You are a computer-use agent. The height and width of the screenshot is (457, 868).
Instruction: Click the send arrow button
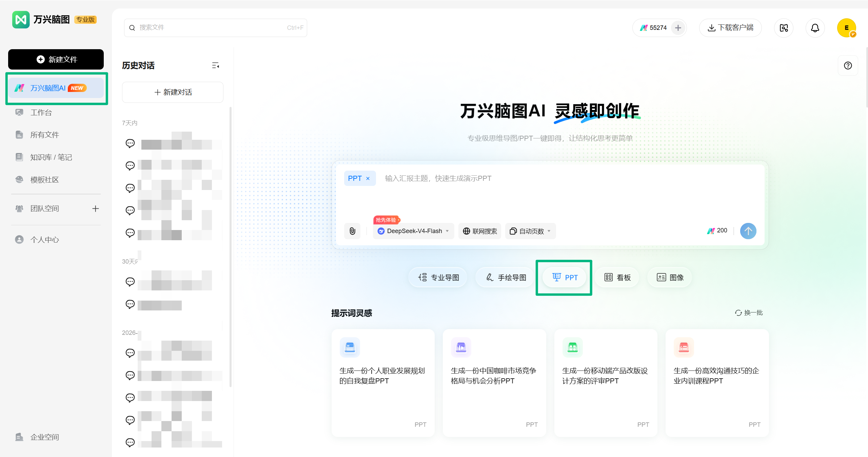(x=748, y=231)
